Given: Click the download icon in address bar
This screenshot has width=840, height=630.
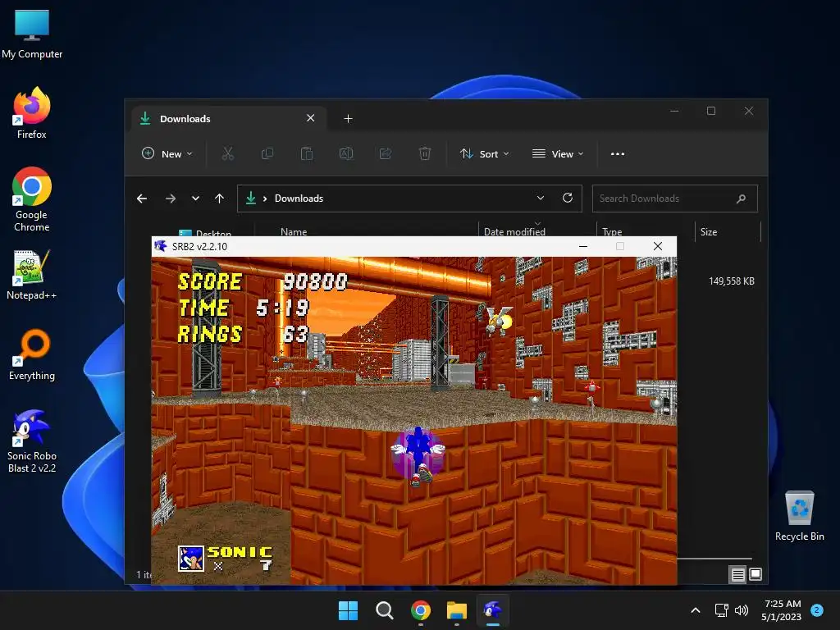Looking at the screenshot, I should [x=251, y=199].
